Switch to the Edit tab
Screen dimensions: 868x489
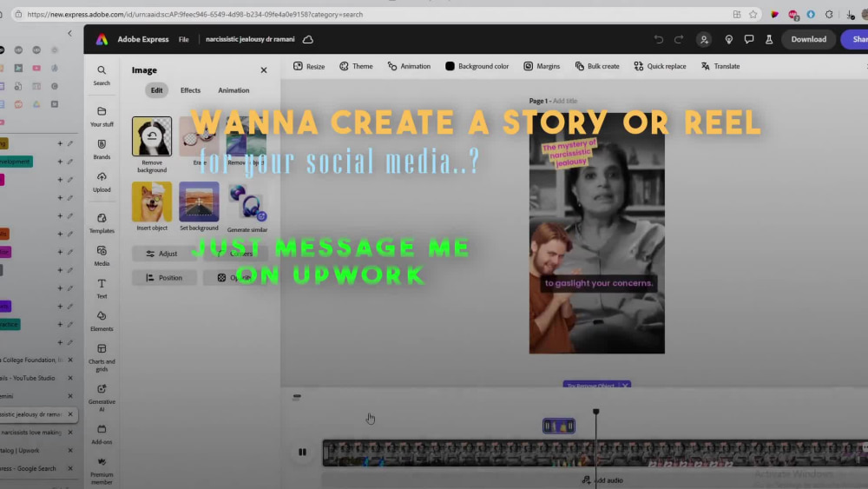point(156,90)
